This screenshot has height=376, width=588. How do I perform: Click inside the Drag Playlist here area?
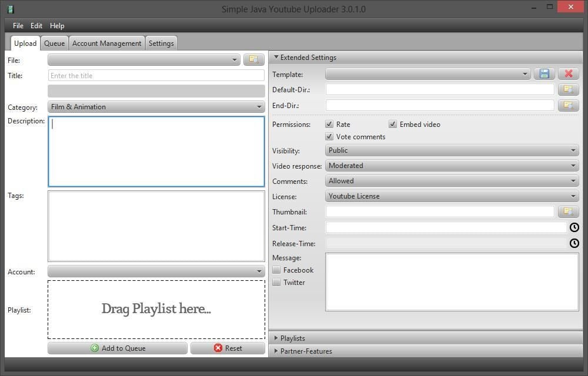pyautogui.click(x=156, y=309)
